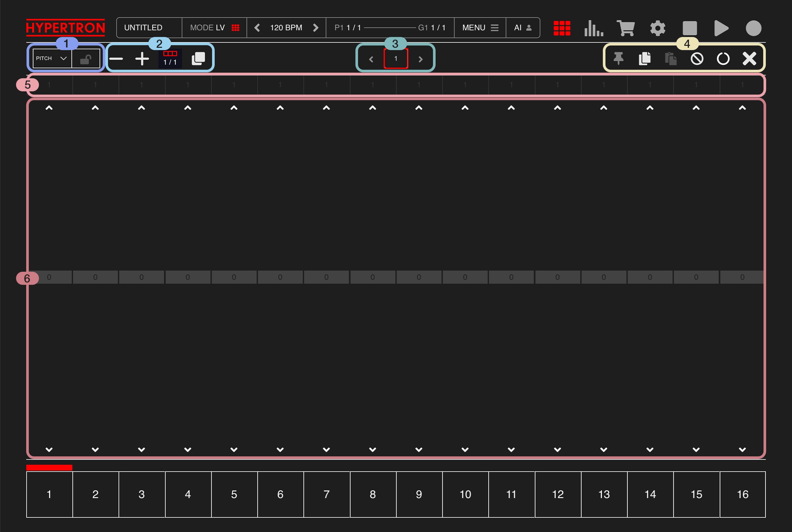The height and width of the screenshot is (532, 792).
Task: Click the circular reset arrow icon
Action: [x=723, y=58]
